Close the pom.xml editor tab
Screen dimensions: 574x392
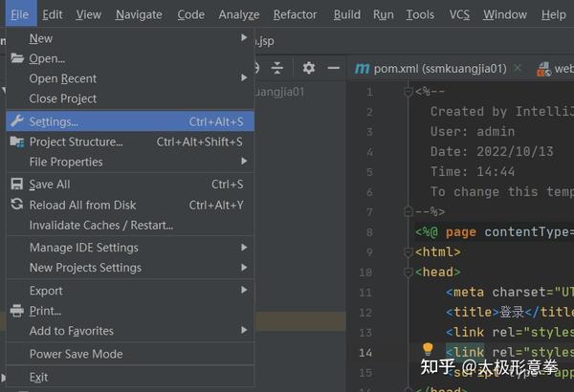518,68
